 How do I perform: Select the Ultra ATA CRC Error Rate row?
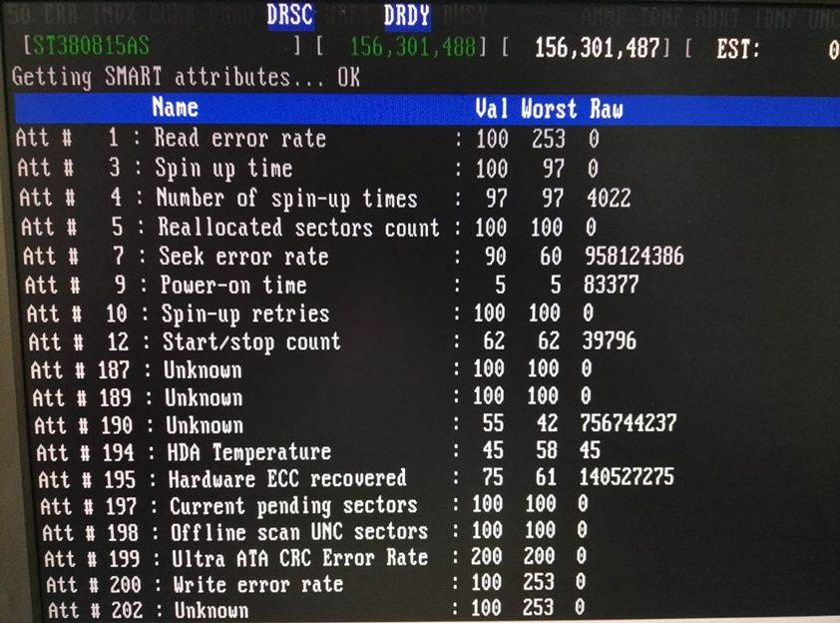coord(315,557)
